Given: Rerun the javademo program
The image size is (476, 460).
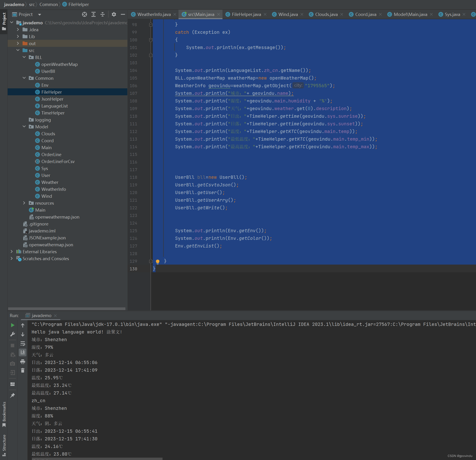Looking at the screenshot, I should (x=13, y=325).
